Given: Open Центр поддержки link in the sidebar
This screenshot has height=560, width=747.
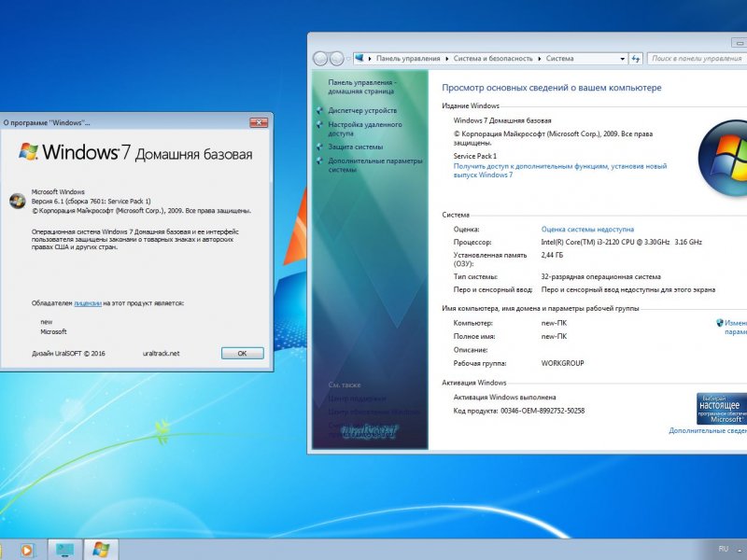Looking at the screenshot, I should click(x=357, y=399).
